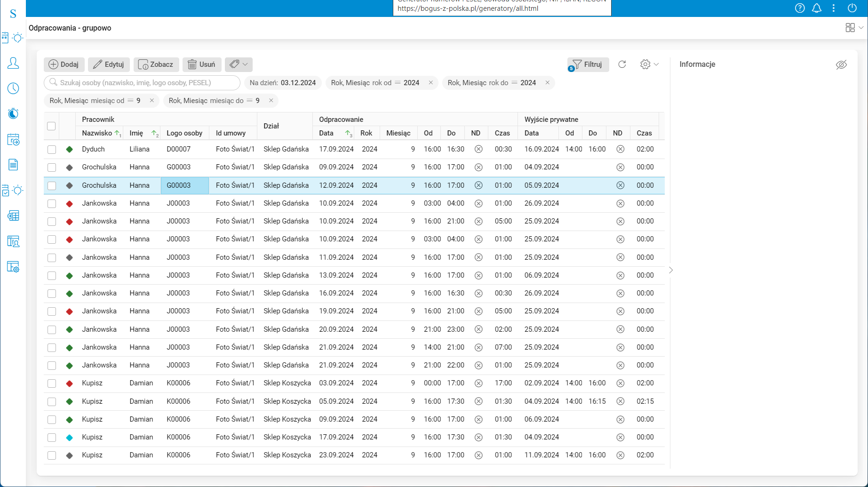The height and width of the screenshot is (487, 868).
Task: Check the Grochulska 09.09.2024 row checkbox
Action: tap(52, 168)
